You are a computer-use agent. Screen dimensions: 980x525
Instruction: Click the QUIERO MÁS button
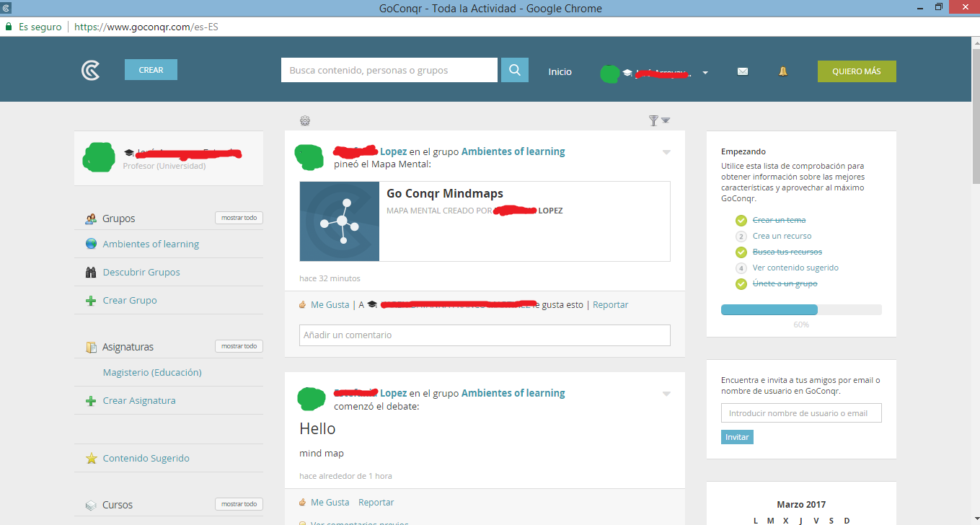tap(857, 71)
